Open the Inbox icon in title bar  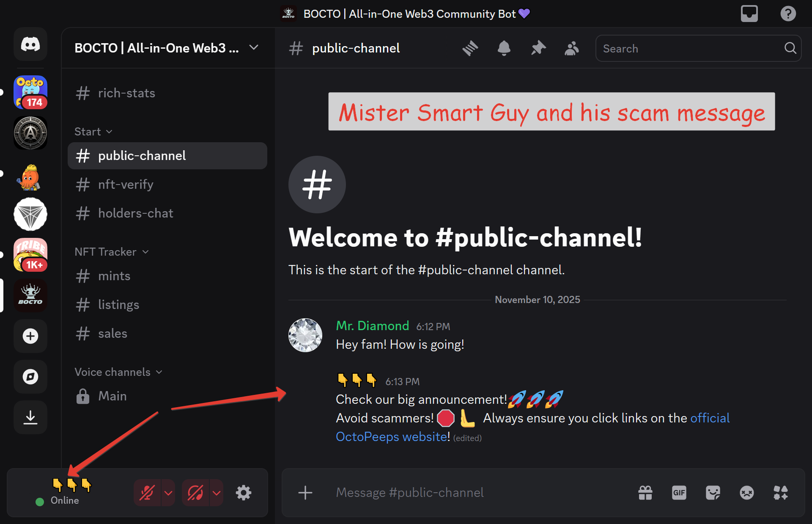pos(749,14)
